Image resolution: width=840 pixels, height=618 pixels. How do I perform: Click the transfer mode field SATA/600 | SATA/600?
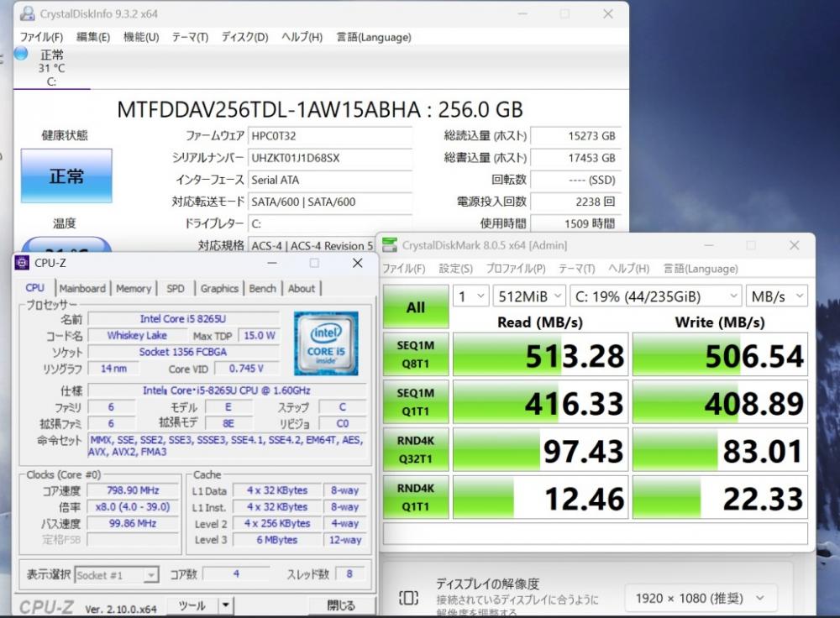pyautogui.click(x=330, y=202)
